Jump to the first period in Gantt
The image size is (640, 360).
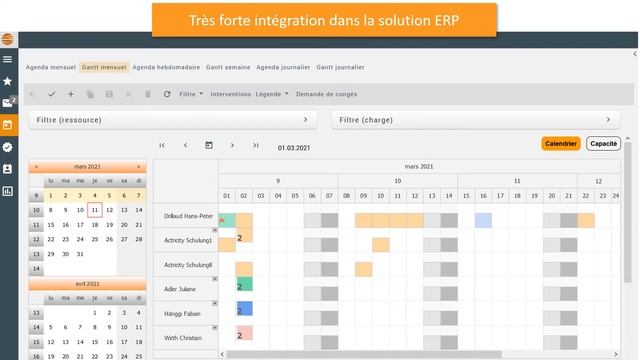(x=162, y=145)
